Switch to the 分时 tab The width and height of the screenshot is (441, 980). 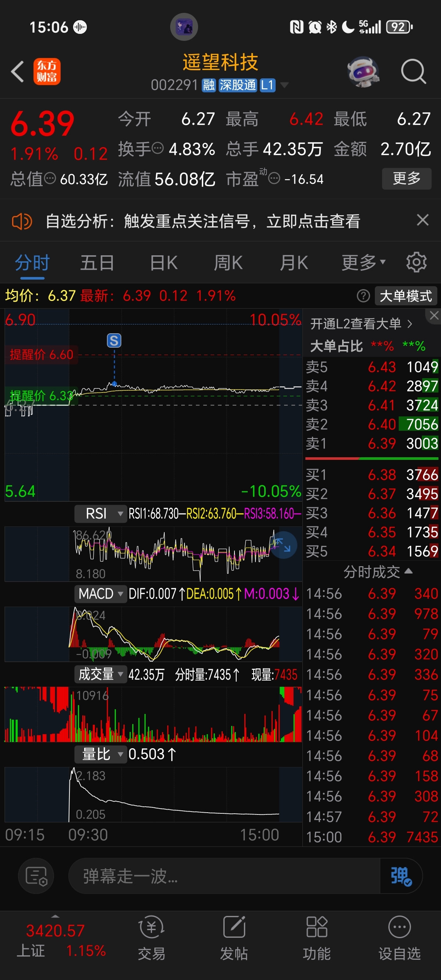32,263
